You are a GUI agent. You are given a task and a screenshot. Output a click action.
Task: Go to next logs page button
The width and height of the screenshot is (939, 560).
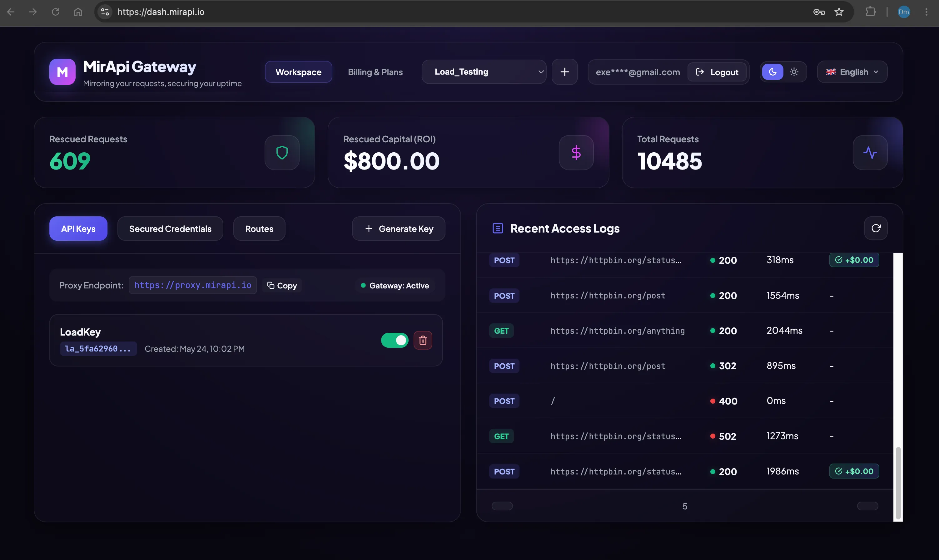coord(868,506)
